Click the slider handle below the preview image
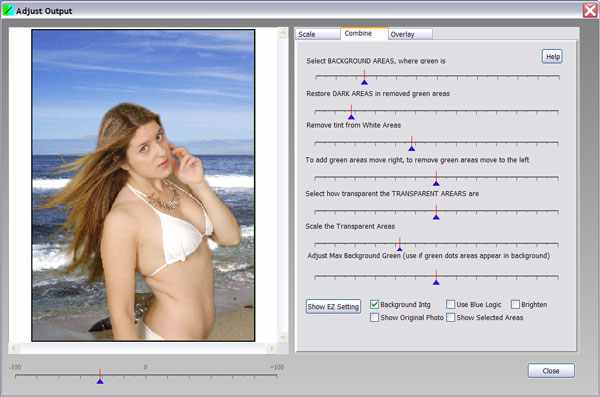 (100, 381)
